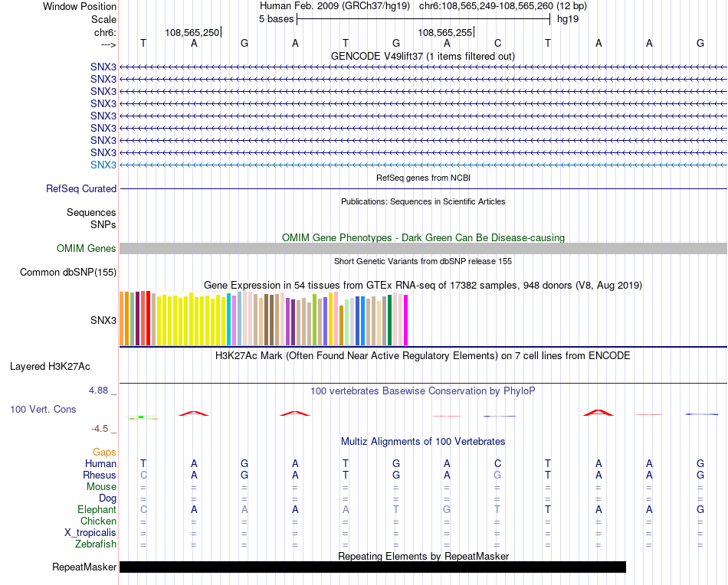Select the Human species label
This screenshot has width=728, height=585.
pyautogui.click(x=100, y=463)
